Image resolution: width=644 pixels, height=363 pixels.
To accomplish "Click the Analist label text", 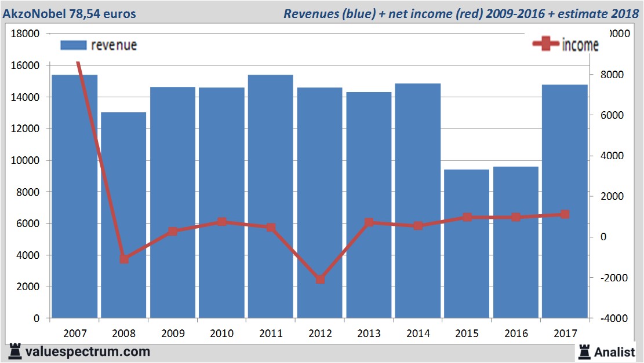I will click(616, 352).
